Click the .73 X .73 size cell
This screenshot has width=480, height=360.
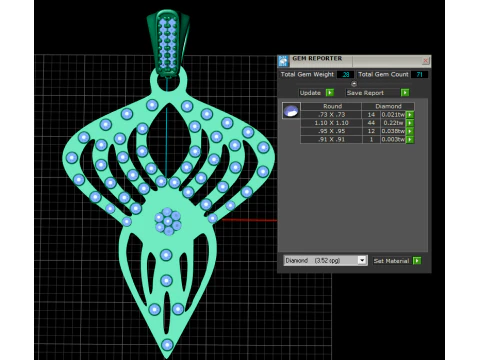[331, 115]
